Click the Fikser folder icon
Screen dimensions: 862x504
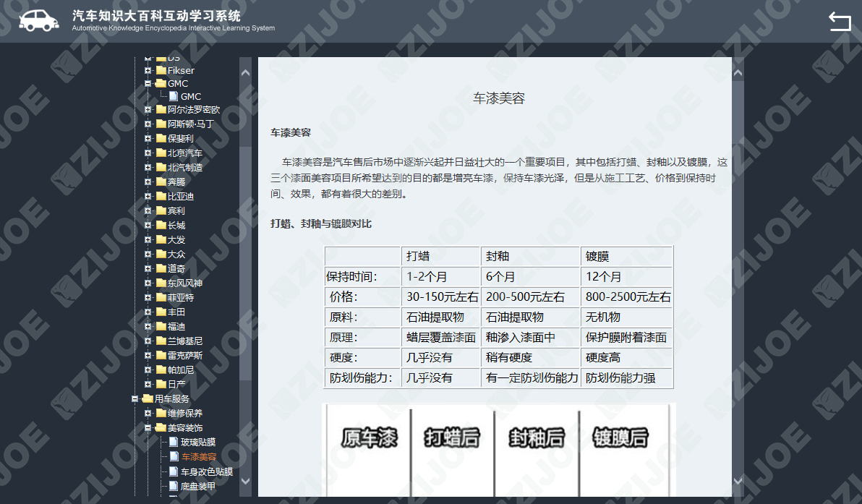(161, 70)
